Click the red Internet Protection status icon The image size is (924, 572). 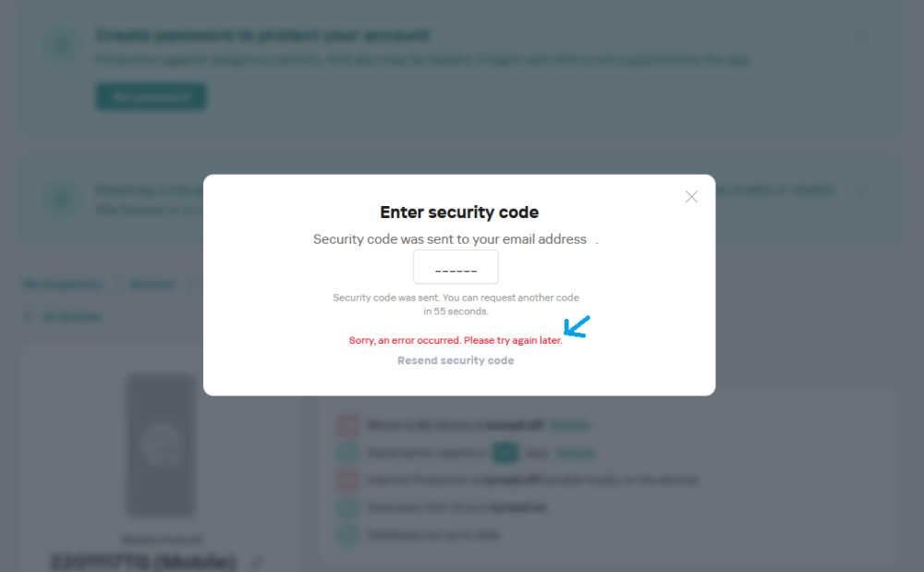347,481
